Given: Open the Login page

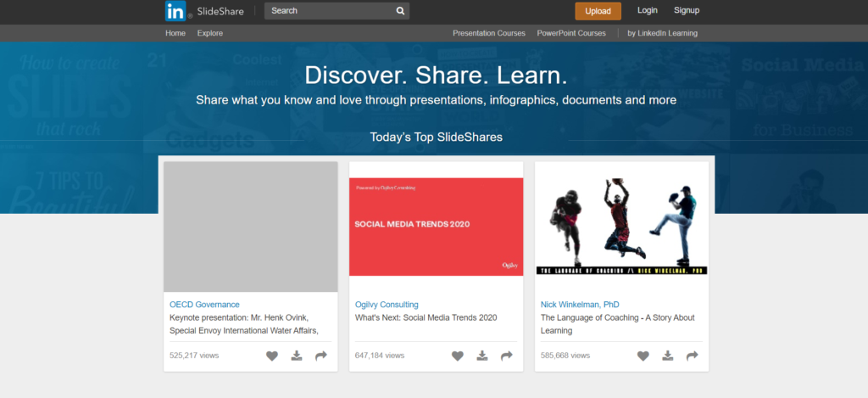Looking at the screenshot, I should tap(647, 10).
